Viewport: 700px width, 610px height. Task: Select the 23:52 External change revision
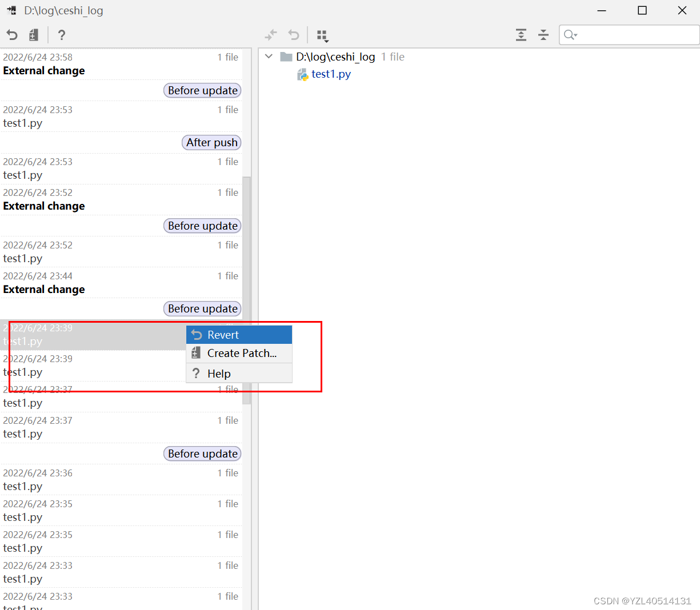click(x=121, y=199)
